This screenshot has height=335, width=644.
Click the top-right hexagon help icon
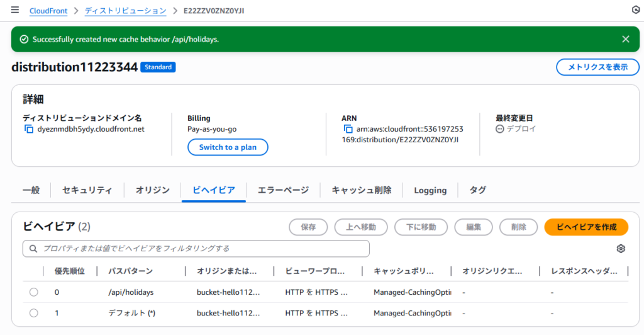tap(635, 10)
